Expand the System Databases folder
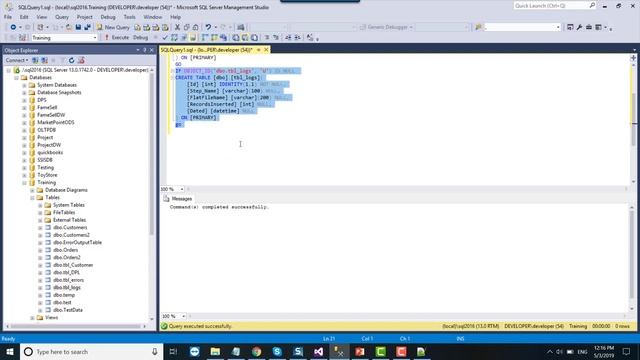Screen dimensions: 640x360 pyautogui.click(x=24, y=85)
